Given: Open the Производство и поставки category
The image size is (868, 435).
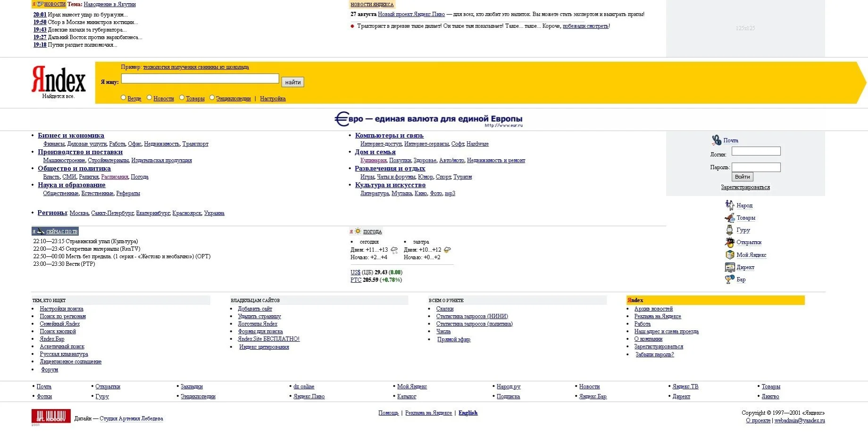Looking at the screenshot, I should pos(80,152).
